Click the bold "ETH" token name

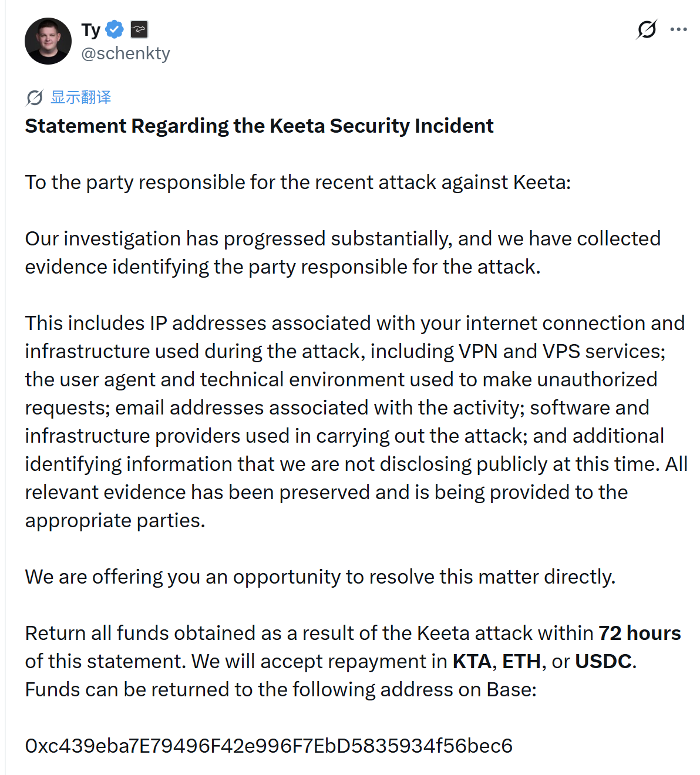pyautogui.click(x=521, y=662)
